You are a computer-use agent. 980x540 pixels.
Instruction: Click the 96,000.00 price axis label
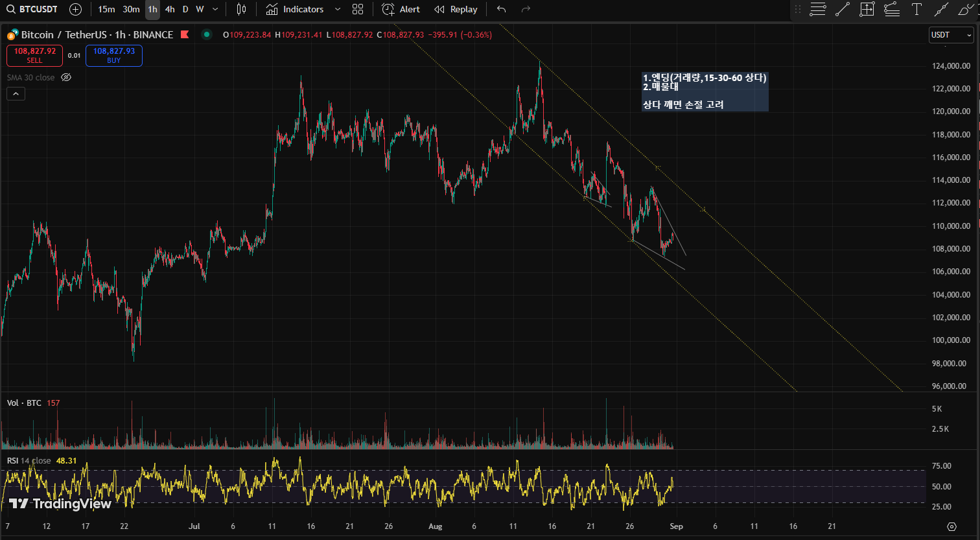coord(951,386)
